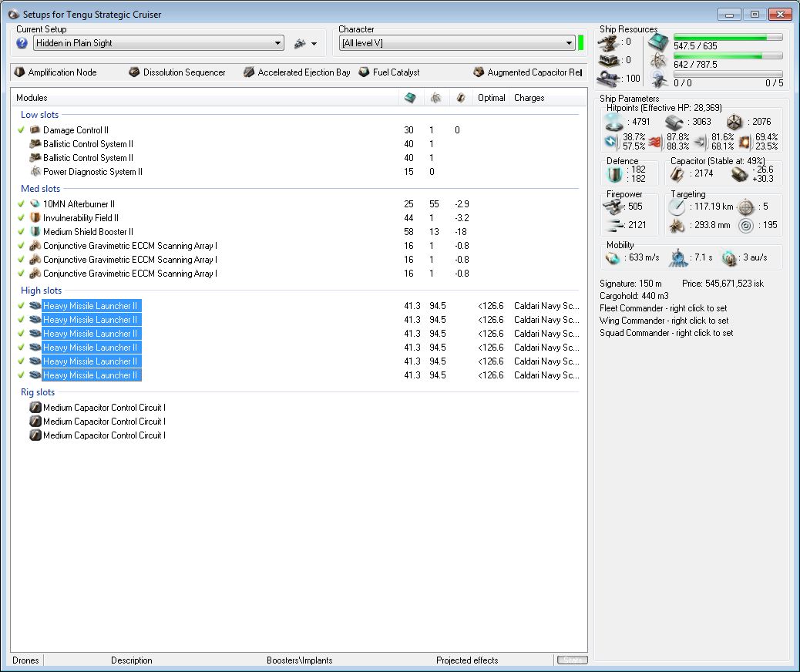
Task: Deactivate Medium Shield Booster II via its checkmark
Action: pos(22,232)
